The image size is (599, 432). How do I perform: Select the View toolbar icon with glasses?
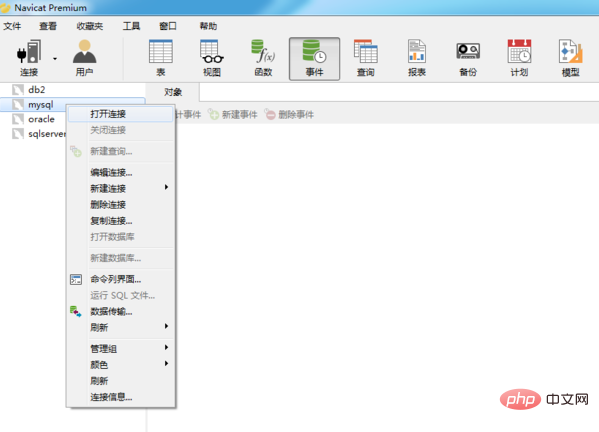212,52
